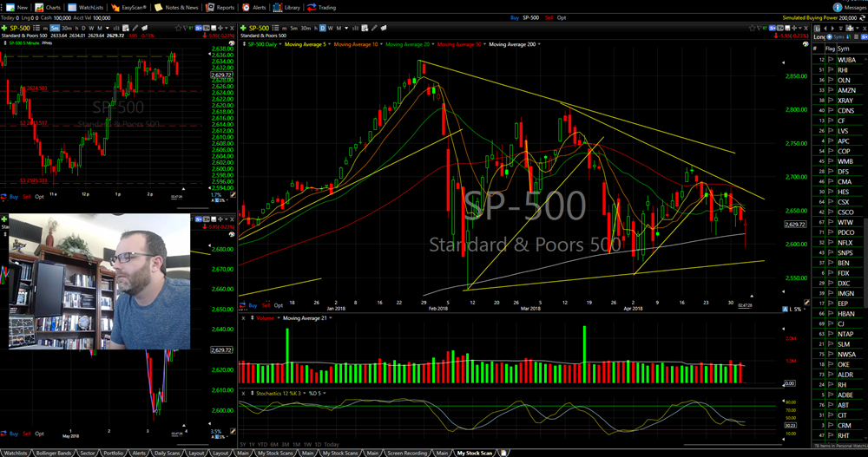Image resolution: width=868 pixels, height=457 pixels.
Task: Open chart color palette on 5-minute chart
Action: click(x=232, y=42)
